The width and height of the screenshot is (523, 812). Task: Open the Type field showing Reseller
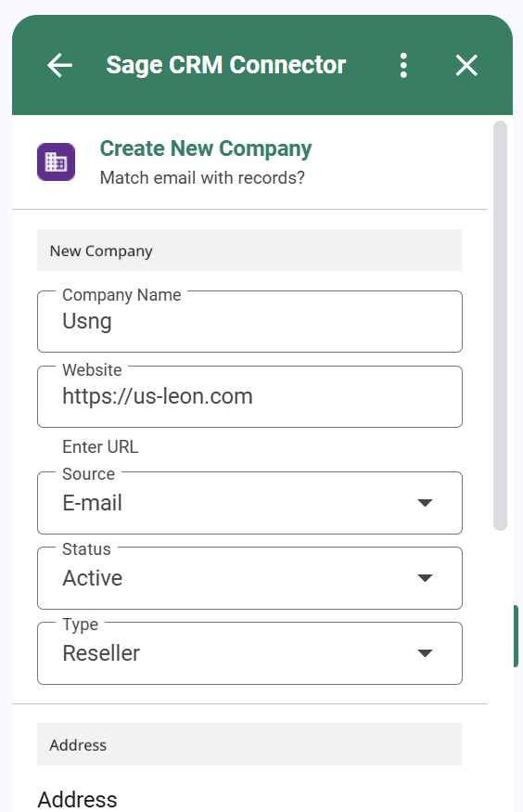(x=249, y=653)
